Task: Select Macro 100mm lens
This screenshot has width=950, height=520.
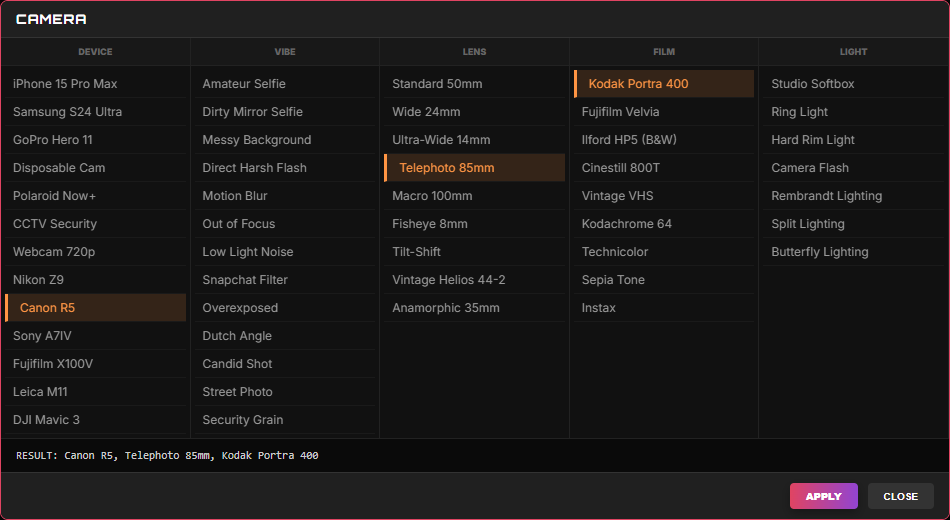Action: [x=474, y=196]
